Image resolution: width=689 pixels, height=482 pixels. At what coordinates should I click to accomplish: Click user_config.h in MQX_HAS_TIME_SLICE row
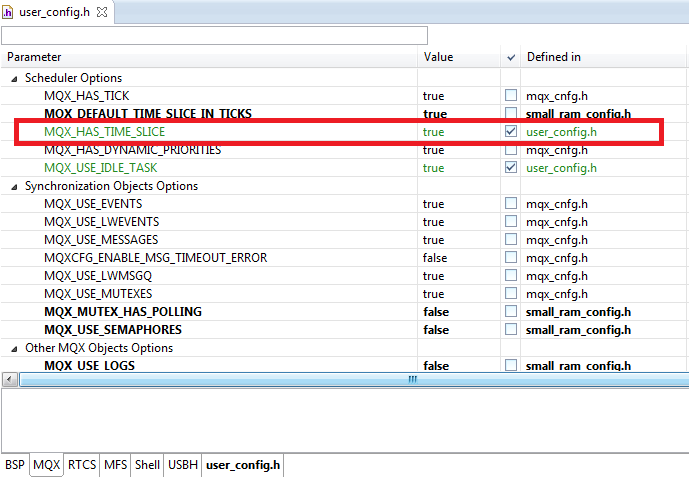point(562,132)
